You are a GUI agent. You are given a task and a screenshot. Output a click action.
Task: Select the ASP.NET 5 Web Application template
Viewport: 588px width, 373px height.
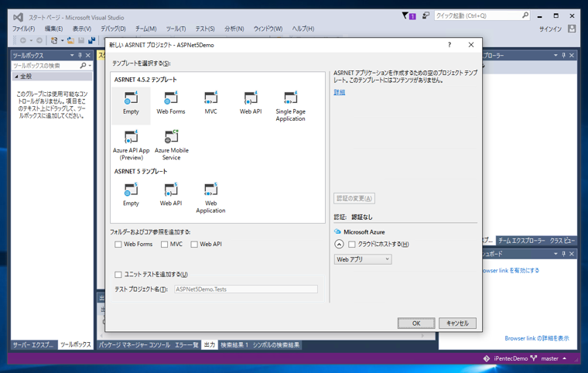[210, 199]
